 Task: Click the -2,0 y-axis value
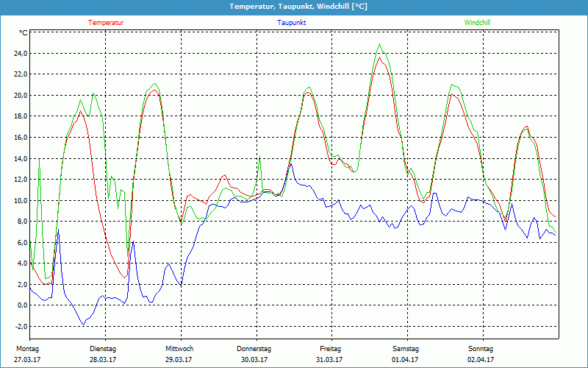coord(21,326)
